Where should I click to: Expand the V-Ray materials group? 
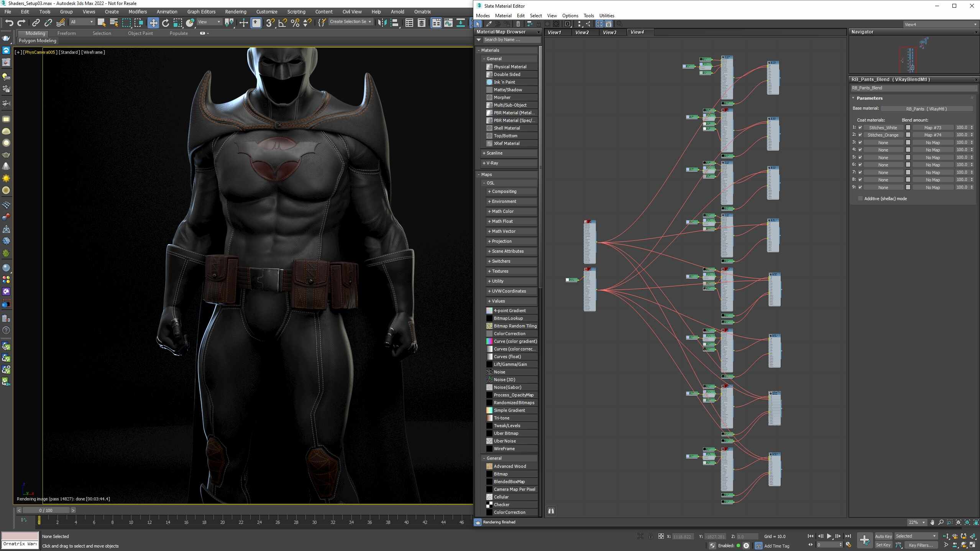click(509, 163)
